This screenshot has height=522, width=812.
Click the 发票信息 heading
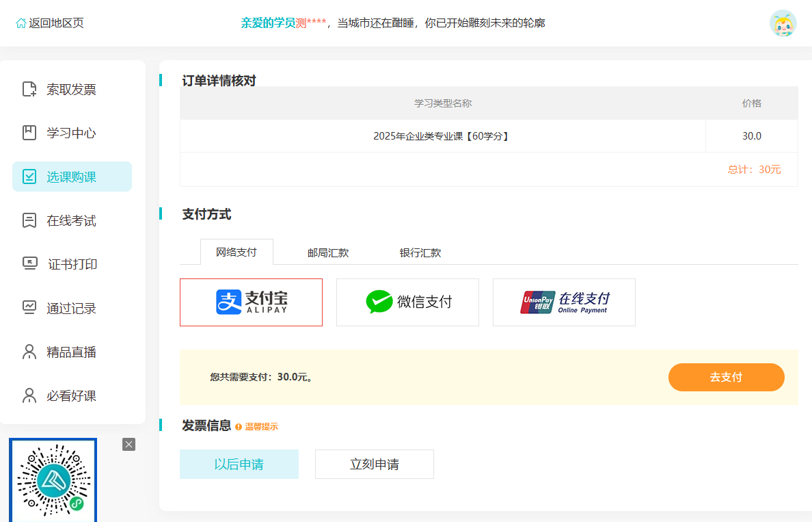[206, 426]
